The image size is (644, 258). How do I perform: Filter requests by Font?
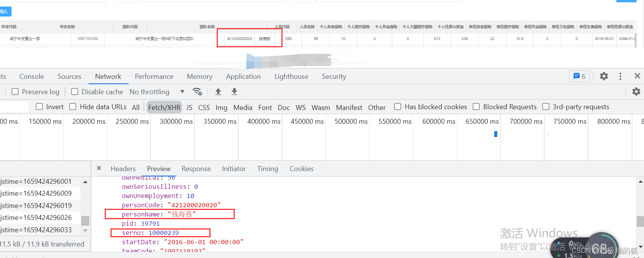[x=265, y=107]
